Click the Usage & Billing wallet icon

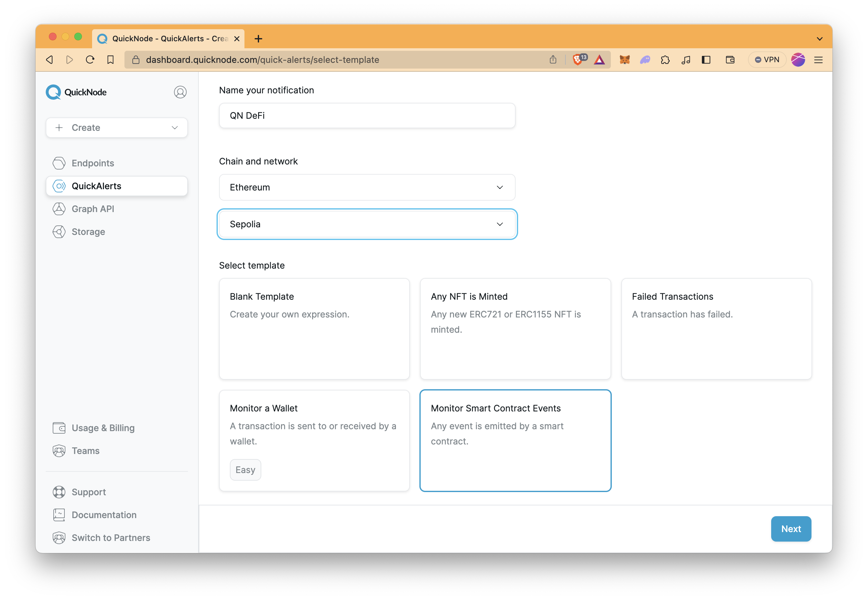[x=59, y=428]
